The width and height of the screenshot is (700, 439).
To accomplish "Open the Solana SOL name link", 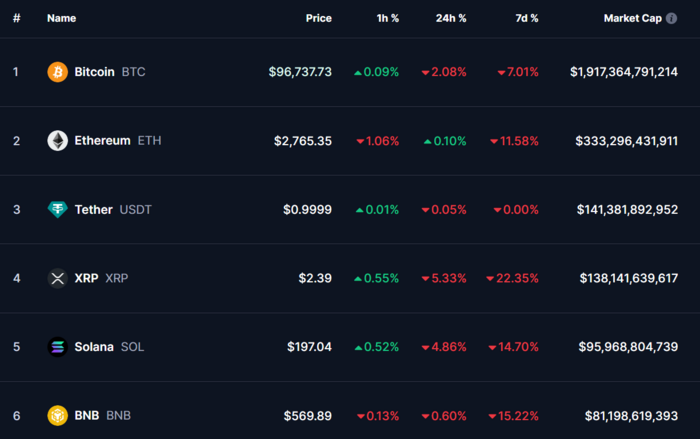I will [x=95, y=347].
